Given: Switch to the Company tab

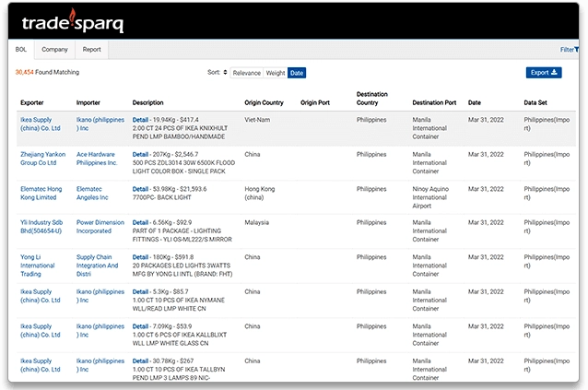Looking at the screenshot, I should (x=54, y=50).
